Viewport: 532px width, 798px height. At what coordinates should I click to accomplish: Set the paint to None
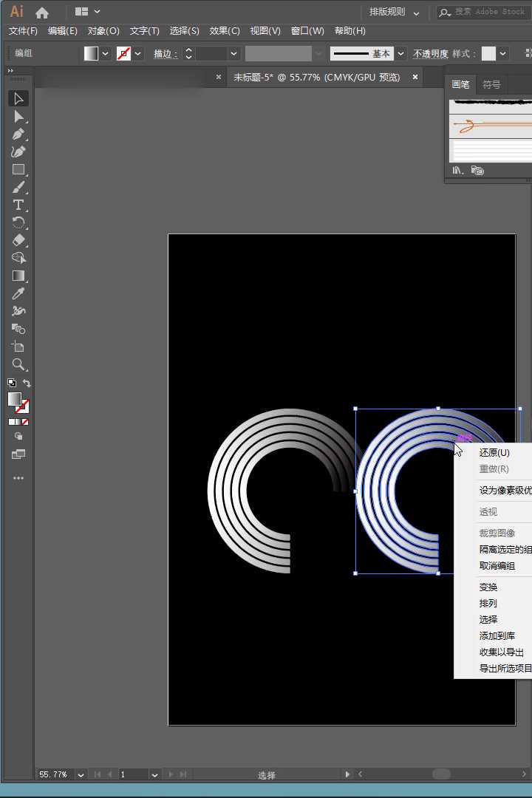[25, 422]
